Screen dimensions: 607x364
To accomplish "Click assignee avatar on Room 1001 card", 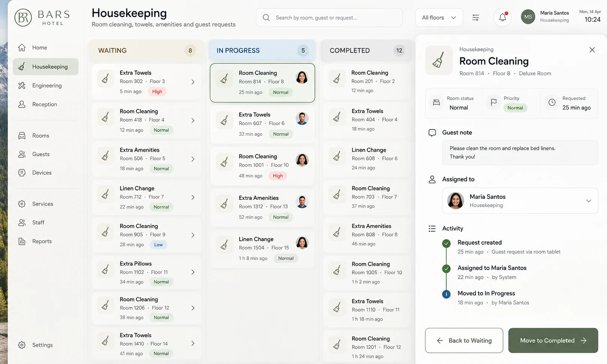I will click(302, 160).
